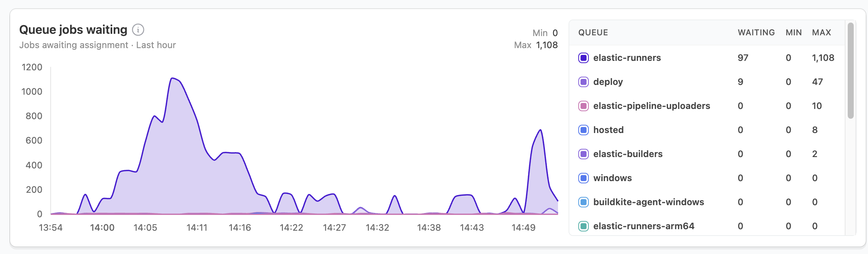868x254 pixels.
Task: Toggle the elastic-pipeline-uploaders pink legend checkbox
Action: coord(583,106)
